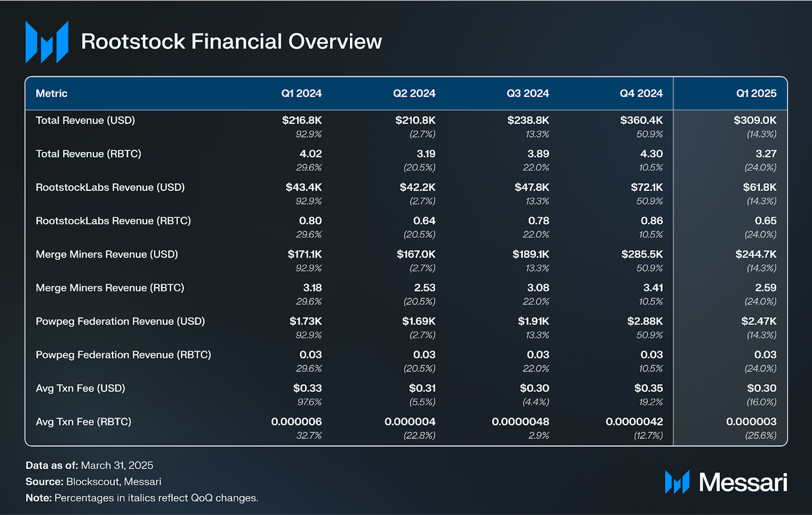Click the Q1 2025 column header
Image resolution: width=812 pixels, height=515 pixels.
click(x=756, y=93)
